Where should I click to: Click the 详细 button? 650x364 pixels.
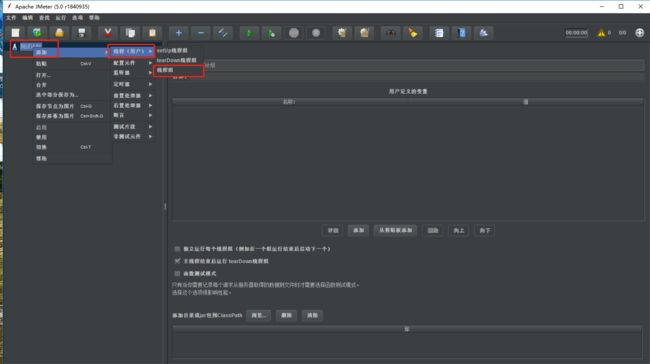pyautogui.click(x=333, y=231)
